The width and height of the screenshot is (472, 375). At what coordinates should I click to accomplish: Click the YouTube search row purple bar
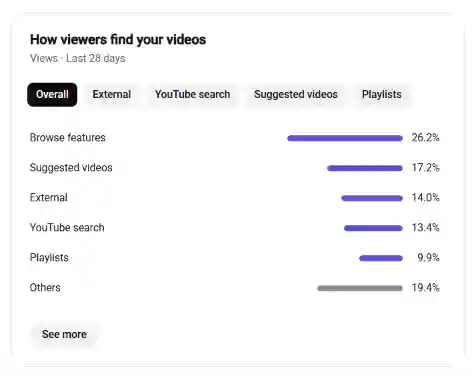(x=373, y=228)
